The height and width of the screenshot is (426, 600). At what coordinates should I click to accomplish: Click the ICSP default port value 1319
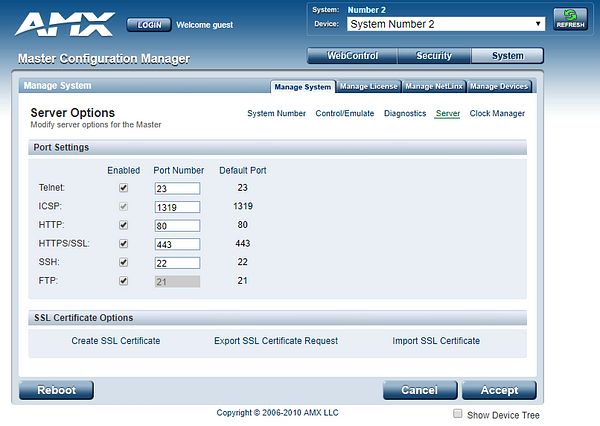pos(243,206)
